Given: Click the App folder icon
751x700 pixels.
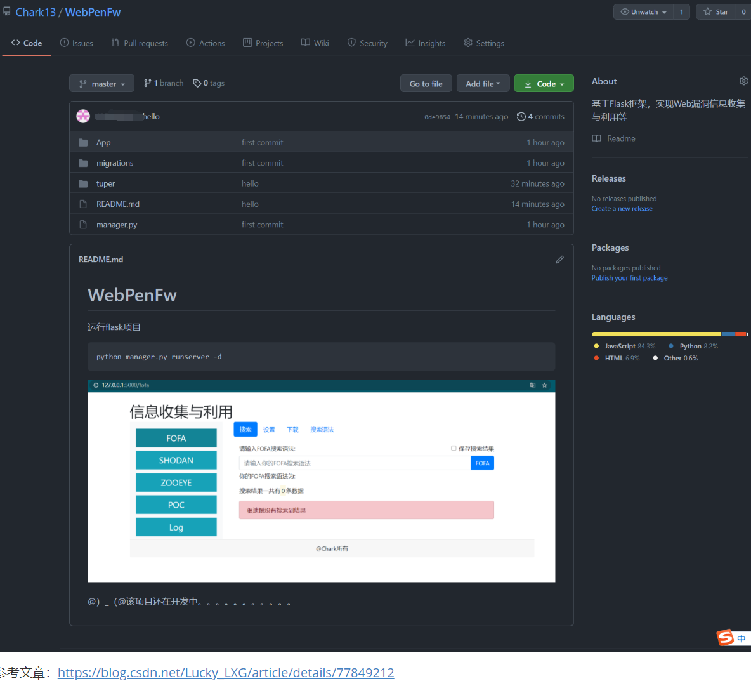Looking at the screenshot, I should [83, 142].
